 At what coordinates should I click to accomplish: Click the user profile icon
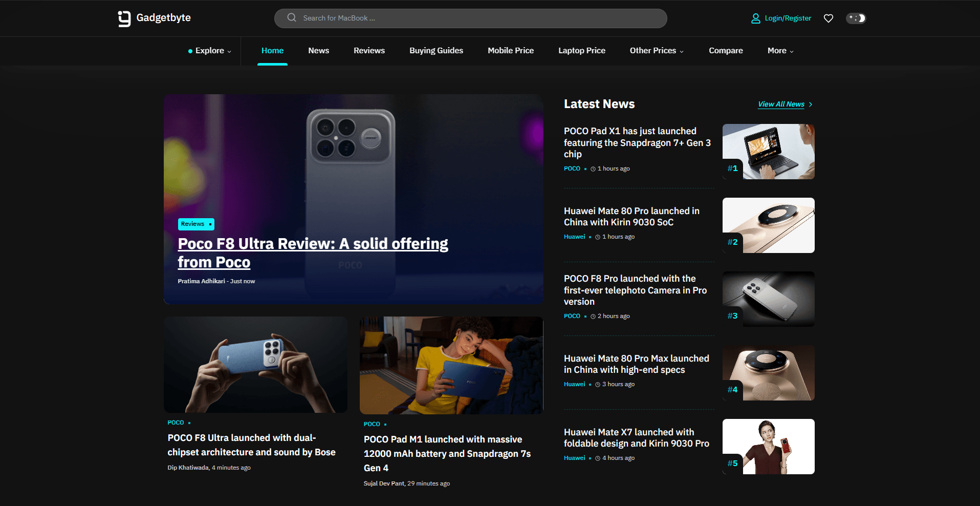[x=755, y=18]
